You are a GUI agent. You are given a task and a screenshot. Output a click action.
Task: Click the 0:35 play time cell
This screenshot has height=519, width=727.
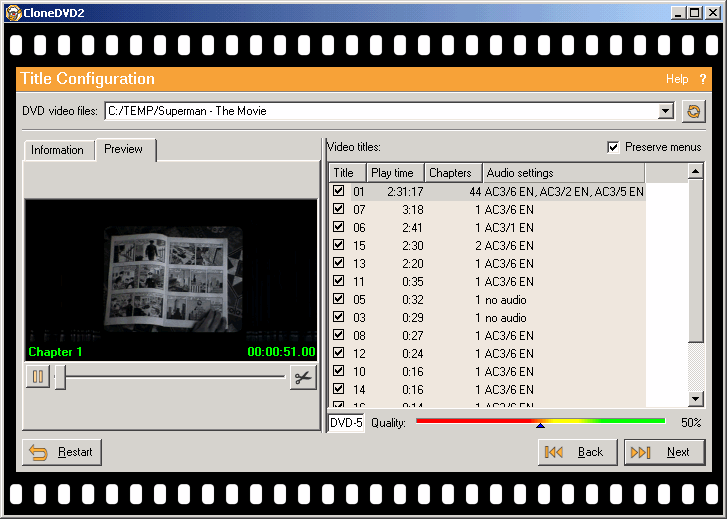pyautogui.click(x=413, y=282)
